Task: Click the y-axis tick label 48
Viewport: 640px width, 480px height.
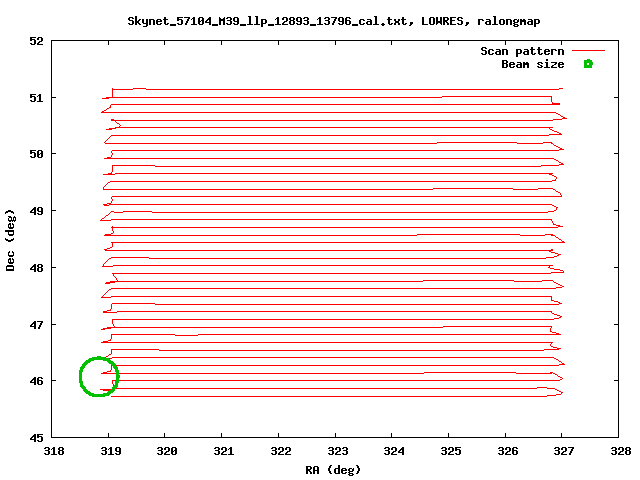Action: (36, 268)
